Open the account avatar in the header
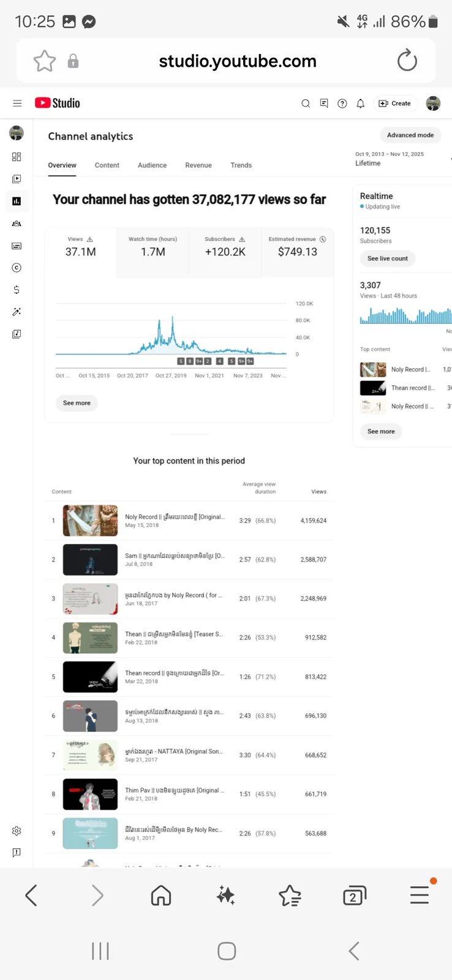 point(433,104)
